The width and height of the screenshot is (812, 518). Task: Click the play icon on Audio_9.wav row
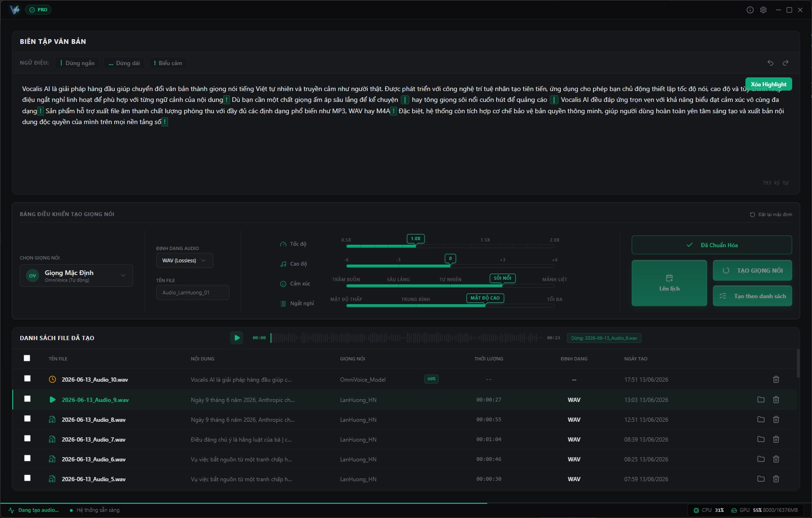pos(52,400)
